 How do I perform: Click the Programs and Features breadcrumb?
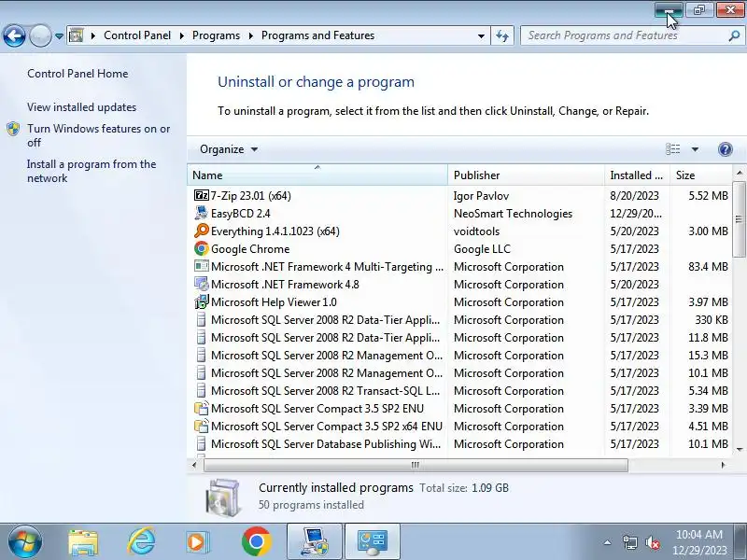click(317, 35)
